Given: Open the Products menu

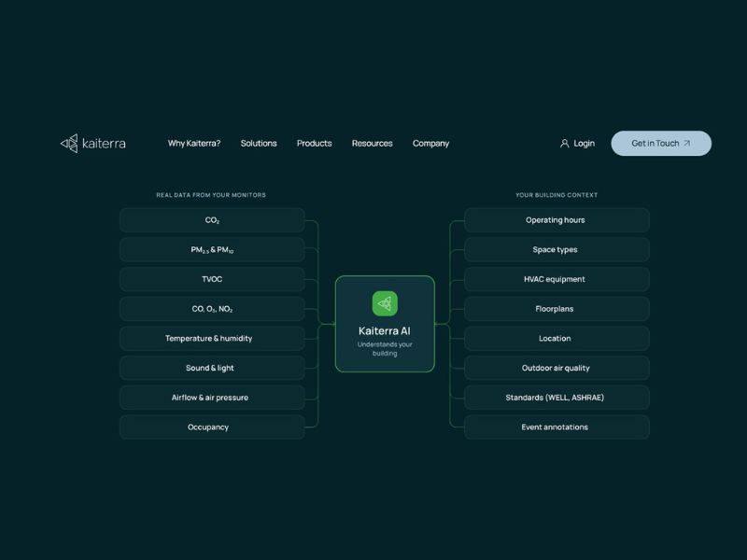Looking at the screenshot, I should (315, 144).
